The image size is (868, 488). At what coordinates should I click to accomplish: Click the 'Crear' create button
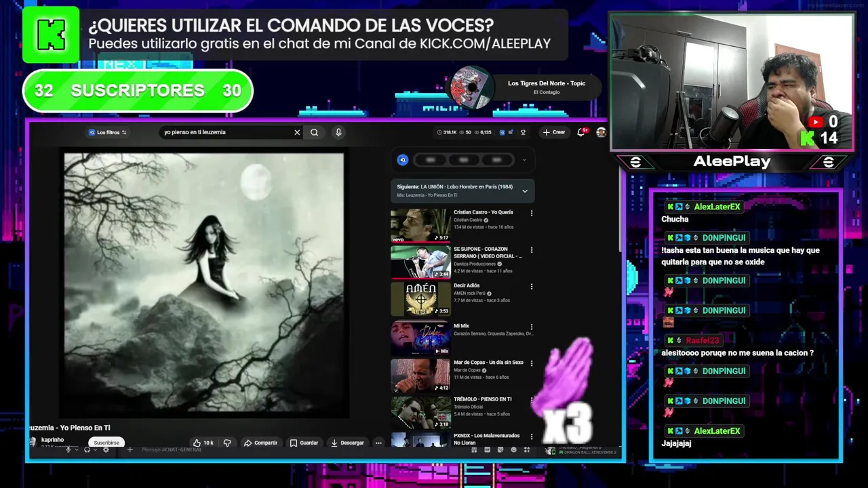click(553, 132)
